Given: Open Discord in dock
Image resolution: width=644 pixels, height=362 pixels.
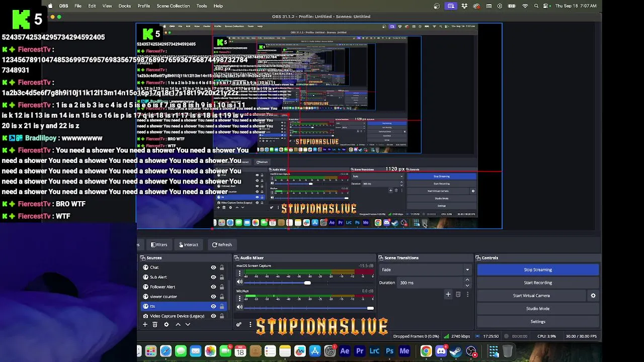Looking at the screenshot, I should tap(441, 351).
